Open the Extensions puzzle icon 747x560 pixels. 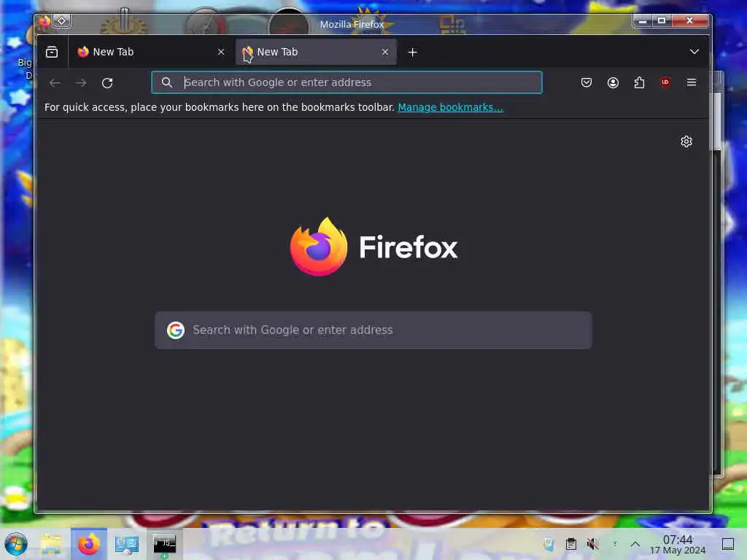coord(639,82)
